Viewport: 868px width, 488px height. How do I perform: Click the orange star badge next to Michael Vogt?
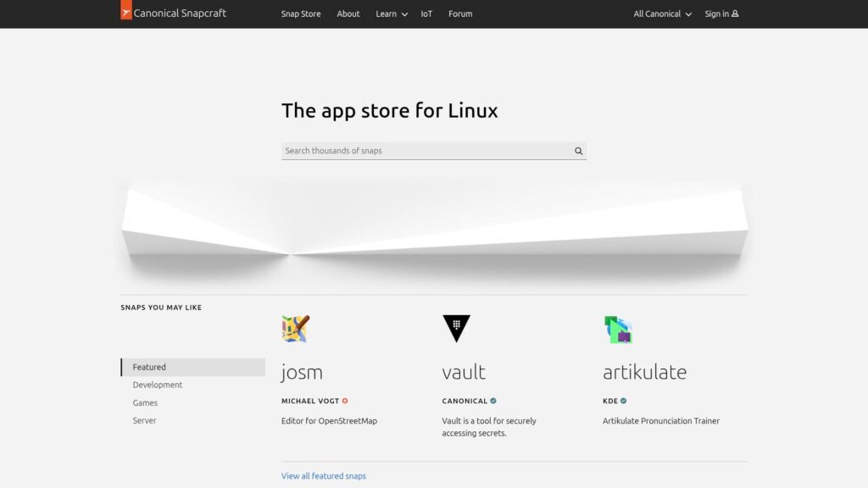[x=345, y=401]
